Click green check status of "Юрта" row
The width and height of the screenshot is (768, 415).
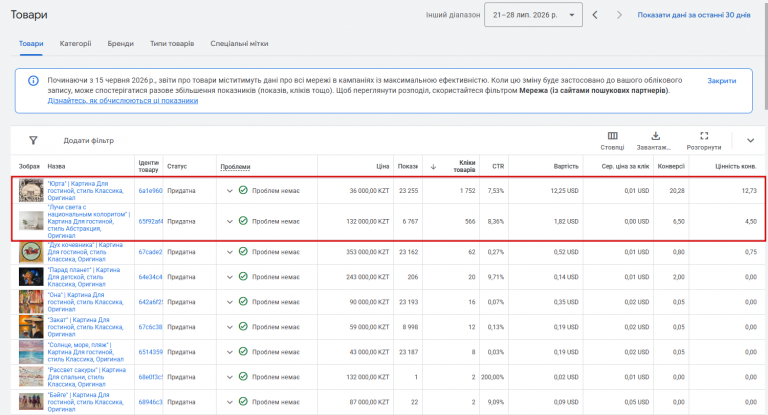243,190
